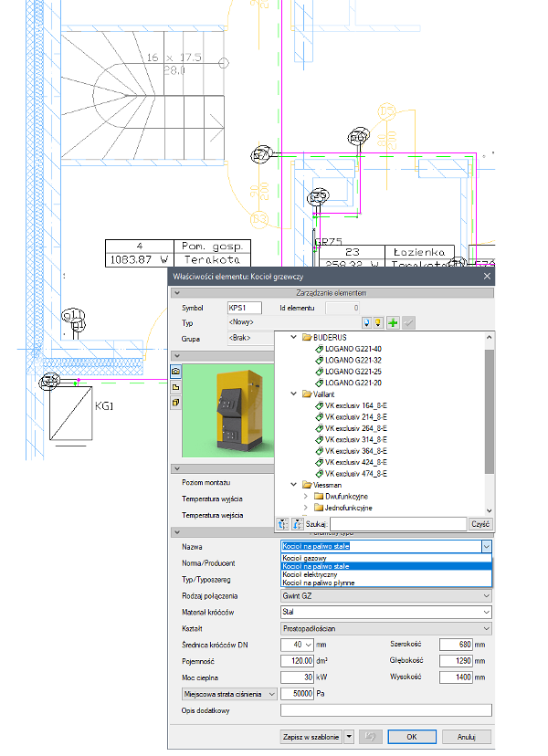Collapse the Viessman tree node
The height and width of the screenshot is (756, 548).
point(293,485)
